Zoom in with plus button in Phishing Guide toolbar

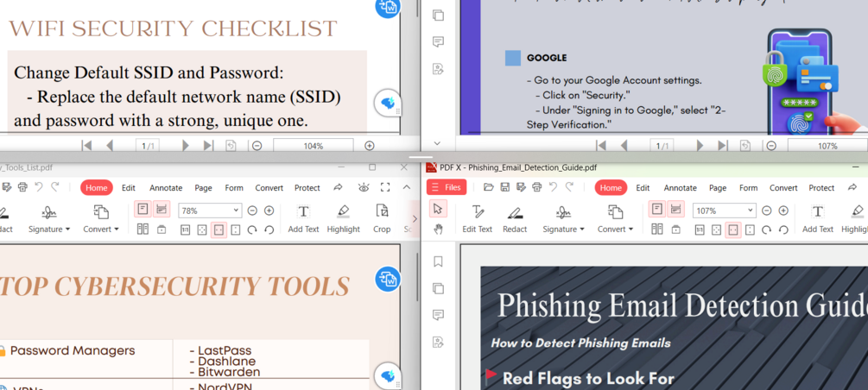pyautogui.click(x=783, y=211)
